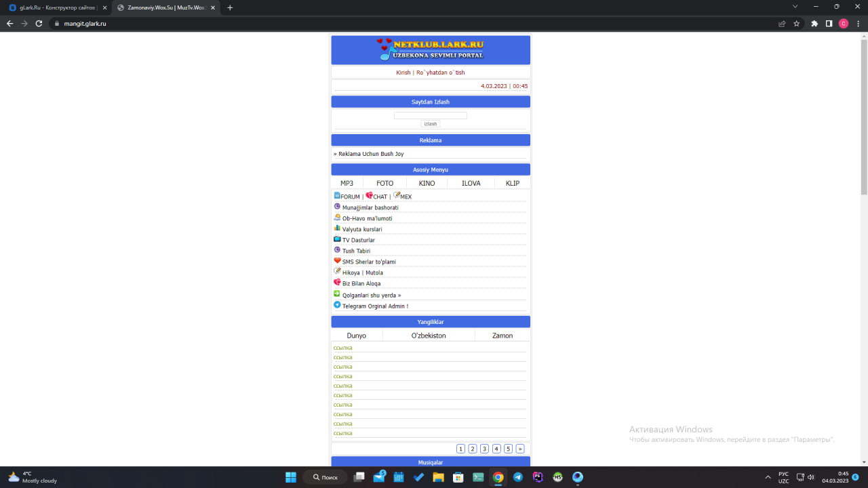Click the Telegram icon beside Orginal Admin

[x=337, y=305]
